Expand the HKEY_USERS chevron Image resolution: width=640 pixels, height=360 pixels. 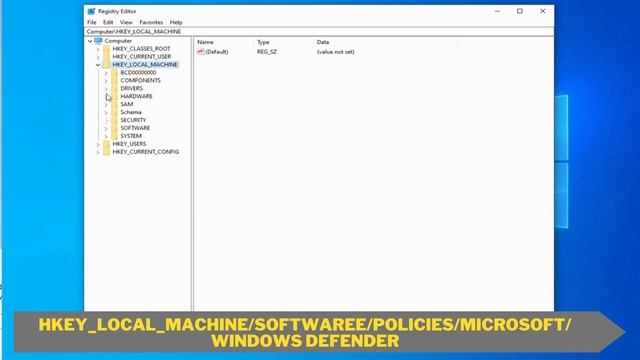click(98, 144)
